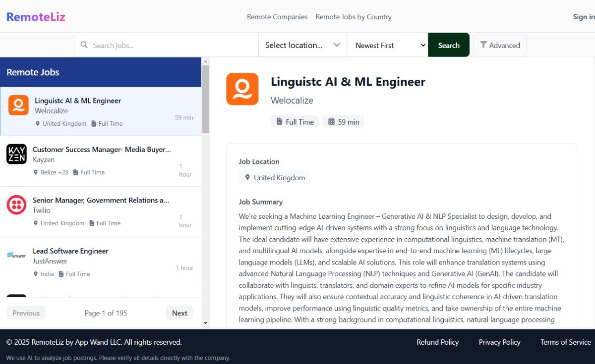595x364 pixels.
Task: Click Twilio company logo
Action: pos(16,205)
